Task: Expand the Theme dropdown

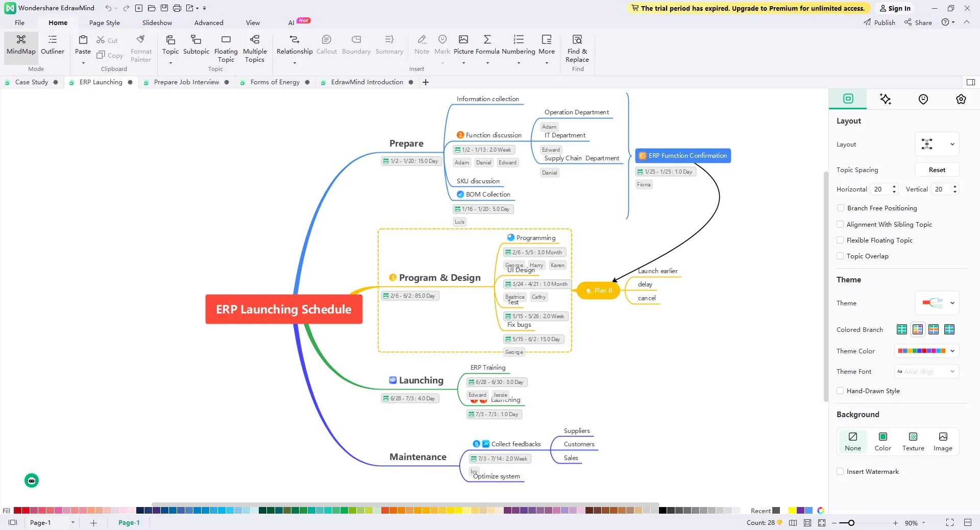Action: pos(937,303)
